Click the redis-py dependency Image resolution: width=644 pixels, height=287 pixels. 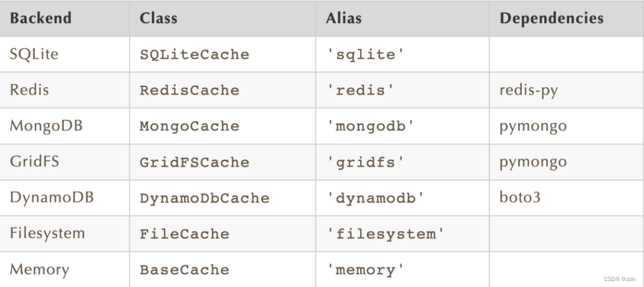point(528,90)
